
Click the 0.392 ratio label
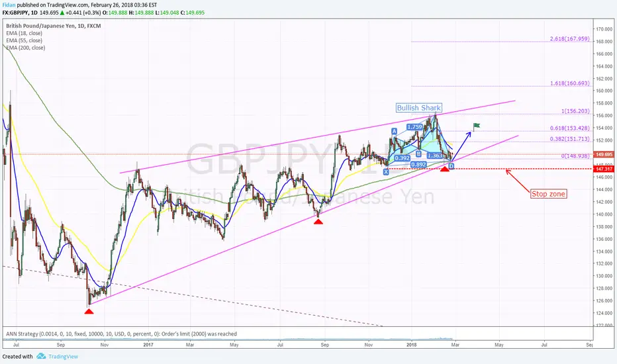[x=402, y=158]
